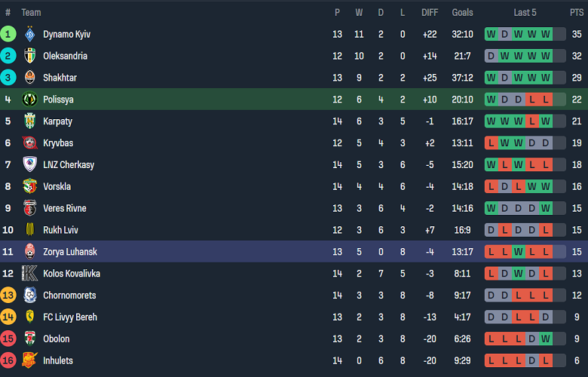Click position badge 13 for Chornomorets
Viewport: 588px width, 377px height.
[8, 296]
